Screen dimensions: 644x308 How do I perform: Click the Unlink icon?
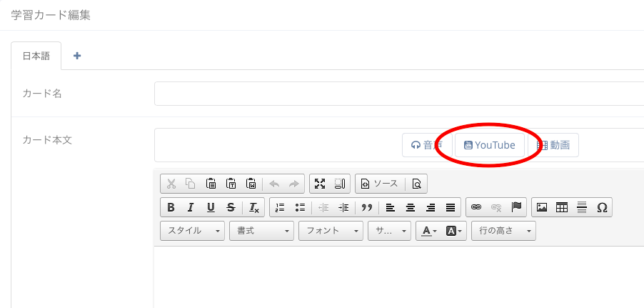tap(496, 208)
